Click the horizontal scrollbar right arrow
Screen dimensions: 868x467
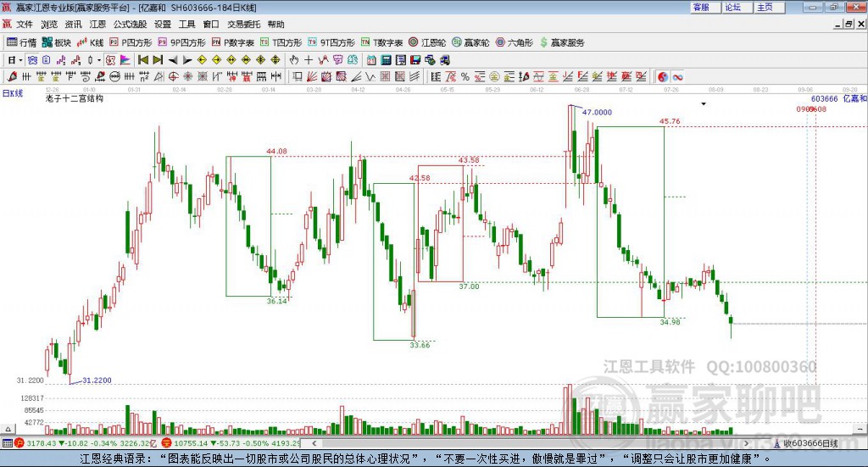[746, 443]
